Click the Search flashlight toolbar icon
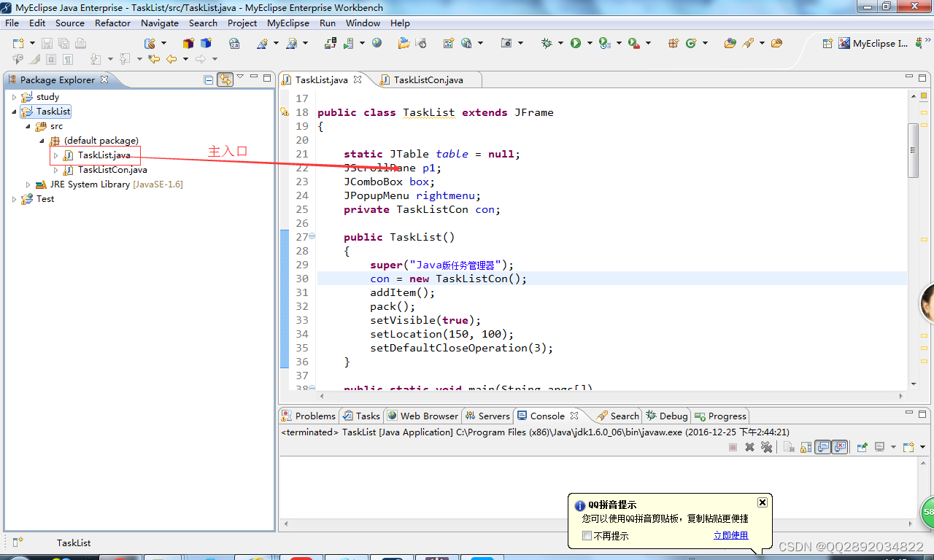Screen dimensions: 934x560 click(748, 44)
